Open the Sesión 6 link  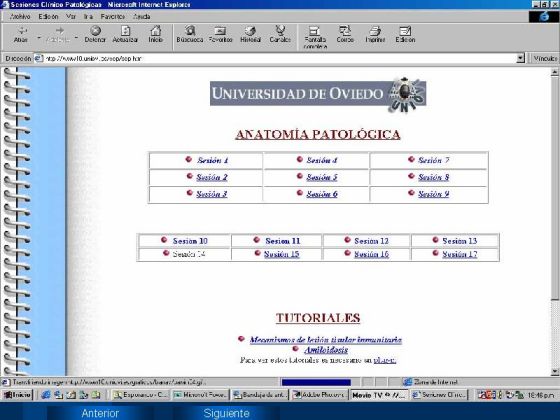click(322, 194)
